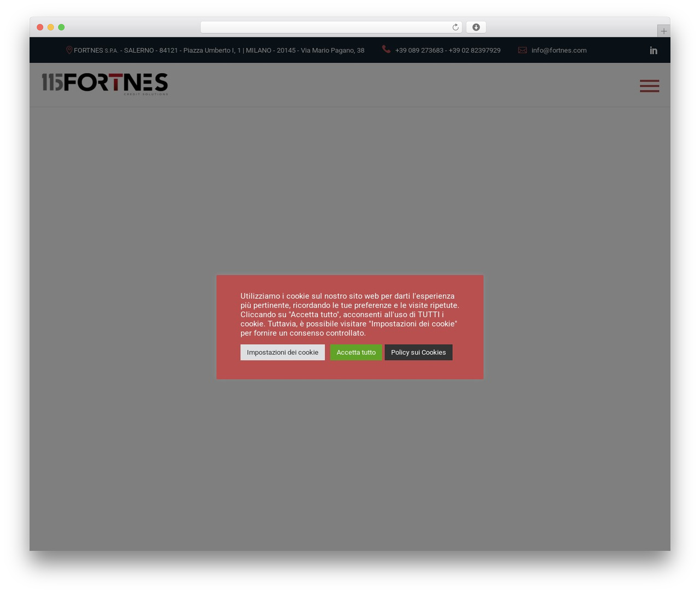View the Policy sui Cookies
The height and width of the screenshot is (593, 700).
(x=418, y=352)
